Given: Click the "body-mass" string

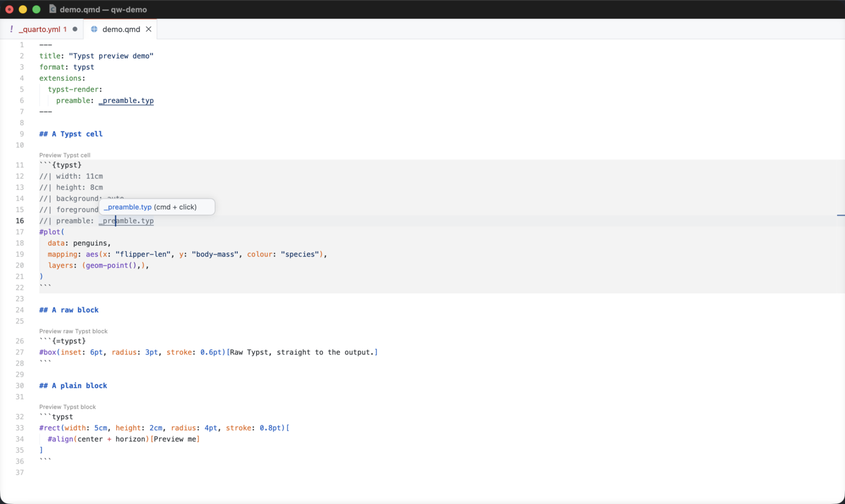Looking at the screenshot, I should coord(215,254).
